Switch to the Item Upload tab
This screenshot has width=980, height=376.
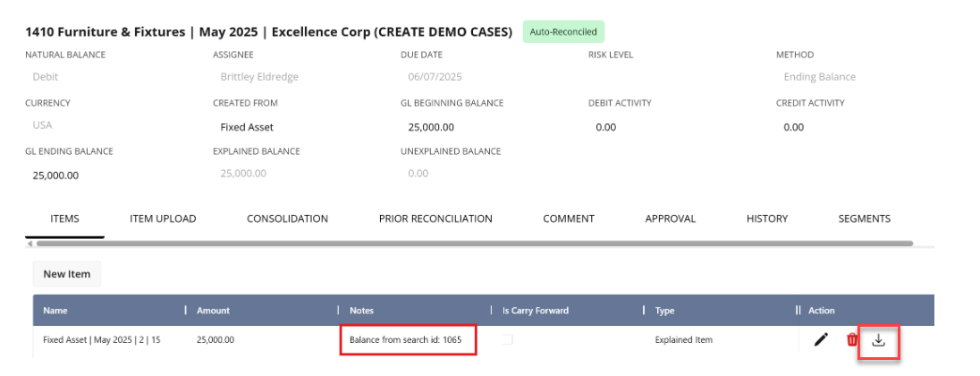tap(163, 218)
